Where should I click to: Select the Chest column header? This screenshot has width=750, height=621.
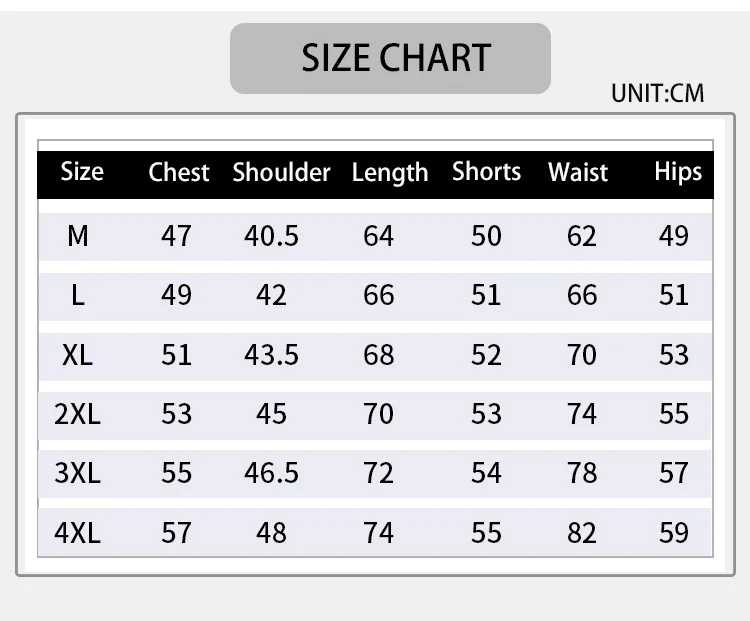pos(178,172)
